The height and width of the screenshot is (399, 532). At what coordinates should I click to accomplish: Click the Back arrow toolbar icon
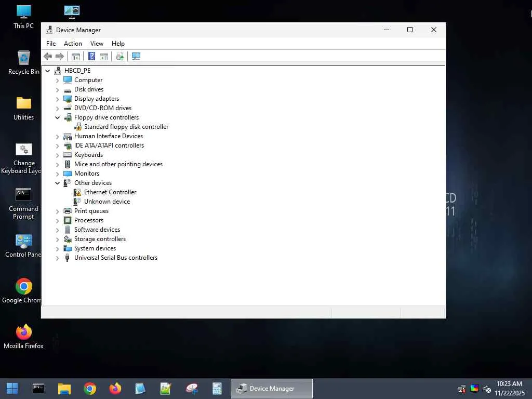[x=48, y=56]
